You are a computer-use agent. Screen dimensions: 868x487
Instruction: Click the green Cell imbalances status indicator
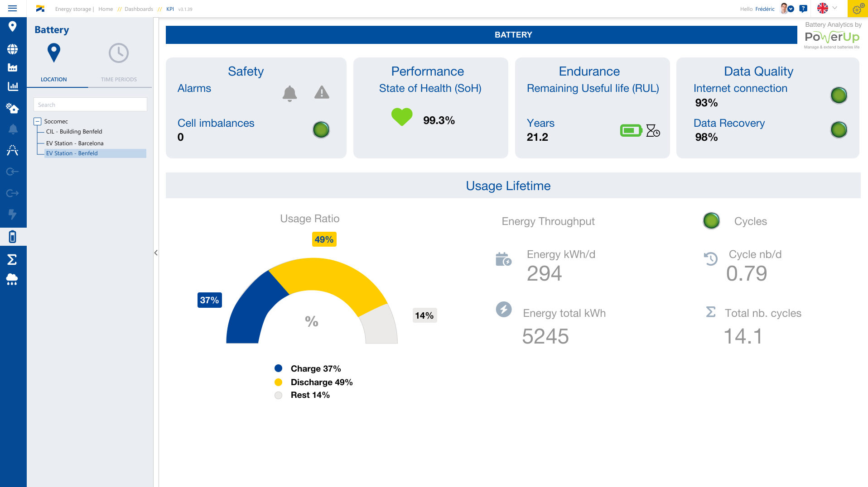(321, 130)
